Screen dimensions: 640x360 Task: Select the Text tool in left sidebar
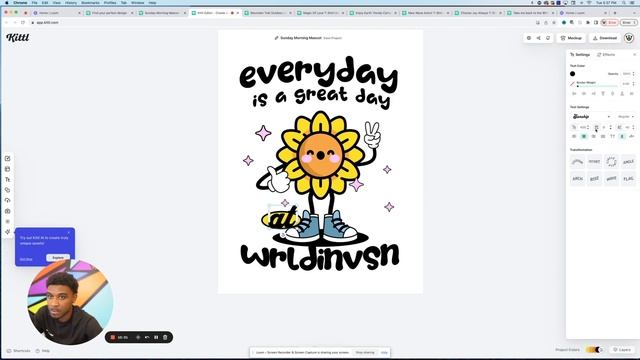click(7, 180)
